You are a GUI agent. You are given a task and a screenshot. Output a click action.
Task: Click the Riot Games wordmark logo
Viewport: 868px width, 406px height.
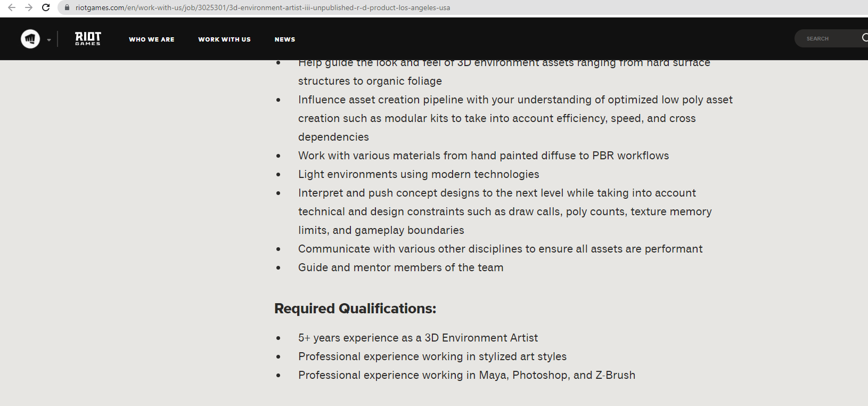tap(88, 38)
